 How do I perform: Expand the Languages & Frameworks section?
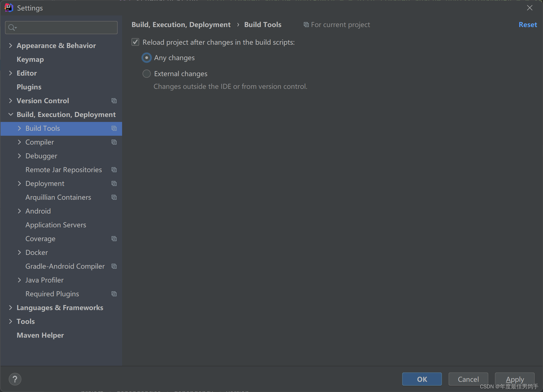(x=10, y=308)
